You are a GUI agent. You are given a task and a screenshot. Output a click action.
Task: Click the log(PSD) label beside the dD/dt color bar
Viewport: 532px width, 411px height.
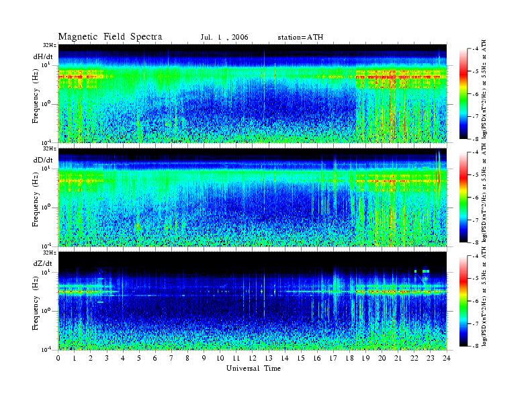[484, 193]
